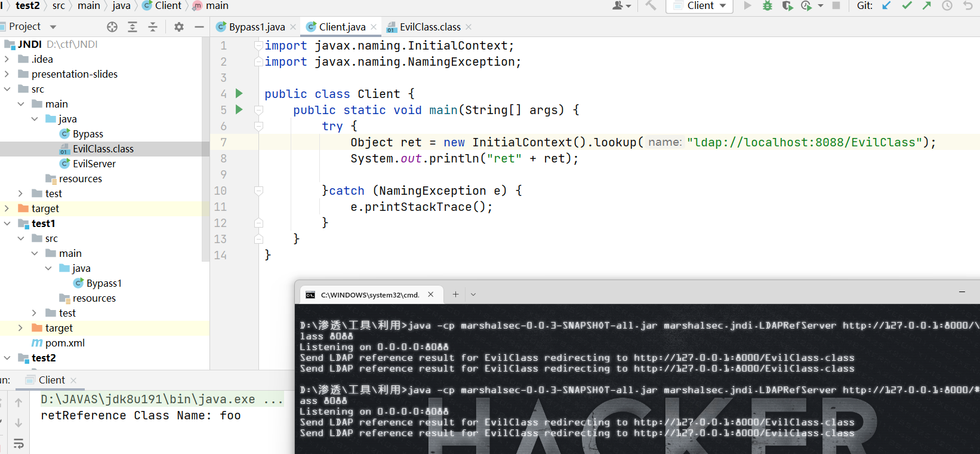Fold the imports at line 1
The width and height of the screenshot is (980, 454).
pos(258,45)
